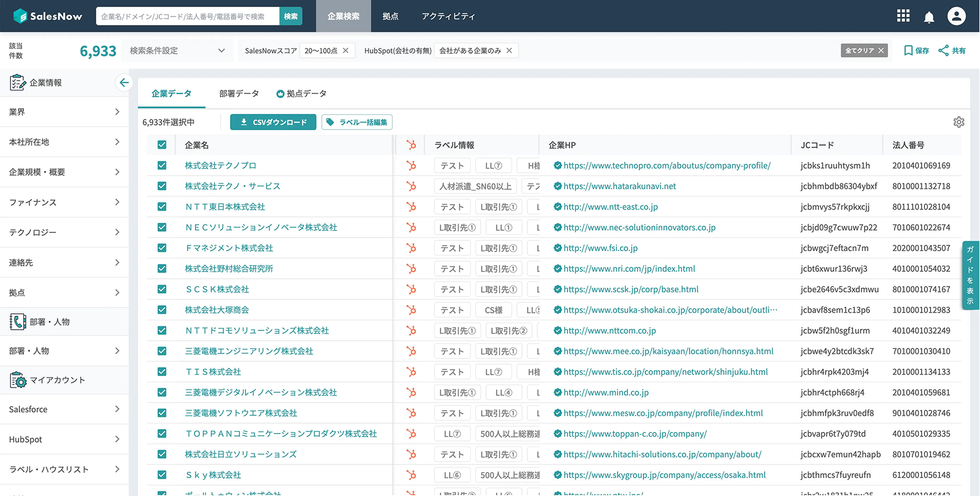Click the SalesNow logo

click(48, 16)
